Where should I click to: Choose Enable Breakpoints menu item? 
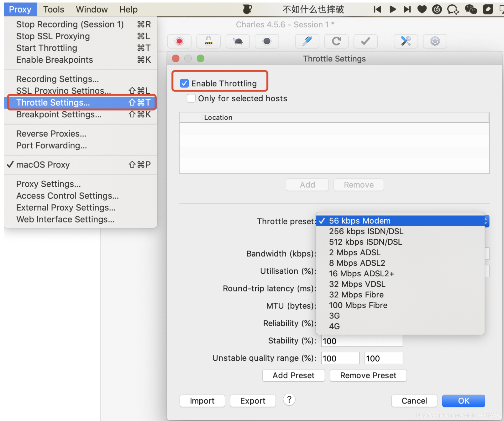coord(80,60)
